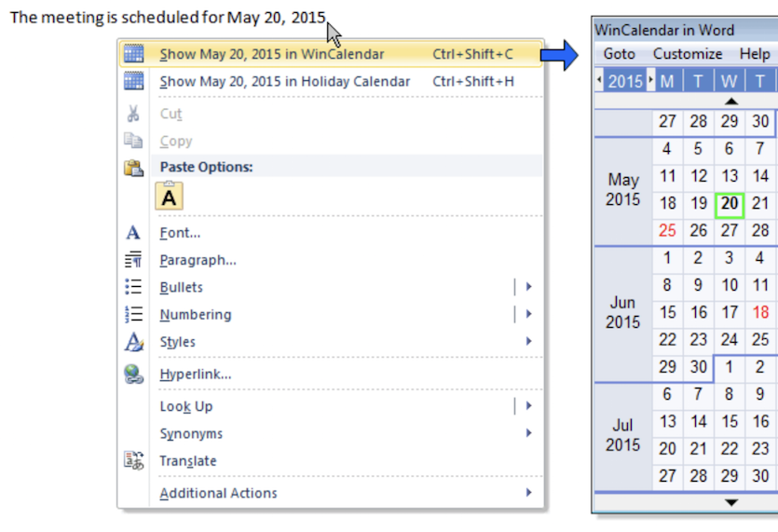The height and width of the screenshot is (532, 778).
Task: Click the Styles brush icon
Action: click(x=133, y=341)
